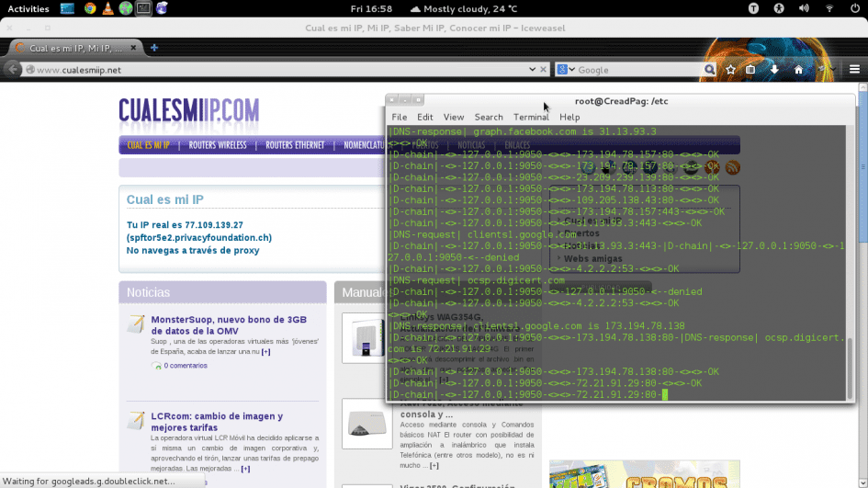The height and width of the screenshot is (488, 868).
Task: Click the CUALESMIIP.COM logo
Action: (x=189, y=111)
